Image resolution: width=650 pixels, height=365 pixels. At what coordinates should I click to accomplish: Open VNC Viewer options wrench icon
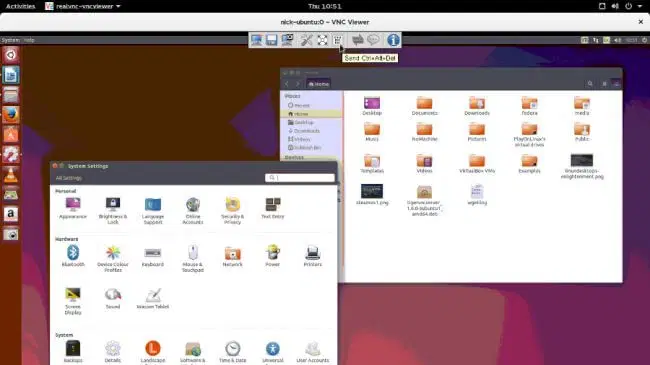pos(306,40)
